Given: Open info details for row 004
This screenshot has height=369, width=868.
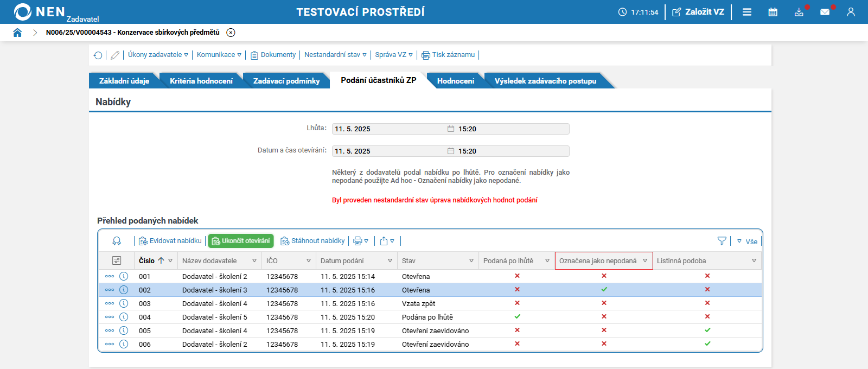Looking at the screenshot, I should pos(124,317).
